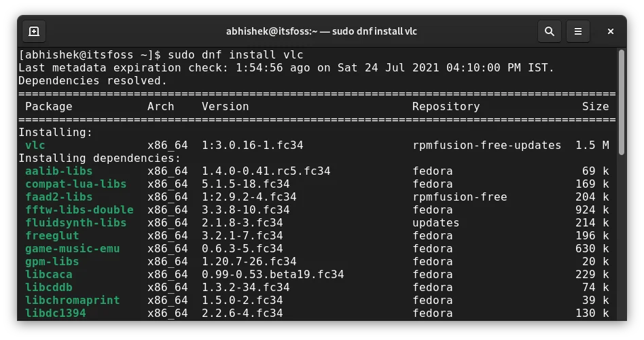
Task: Click 'Installing dependencies:' line
Action: (99, 158)
